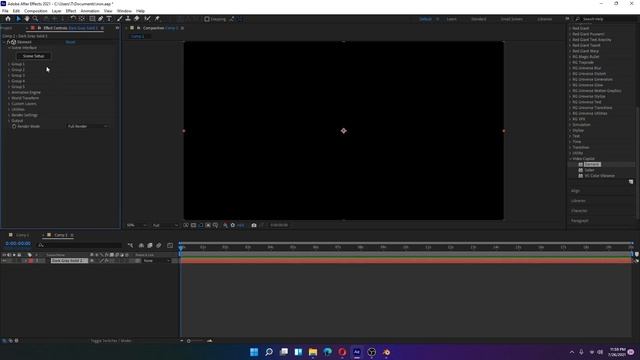Open the viewer resolution Full dropdown

pyautogui.click(x=165, y=225)
